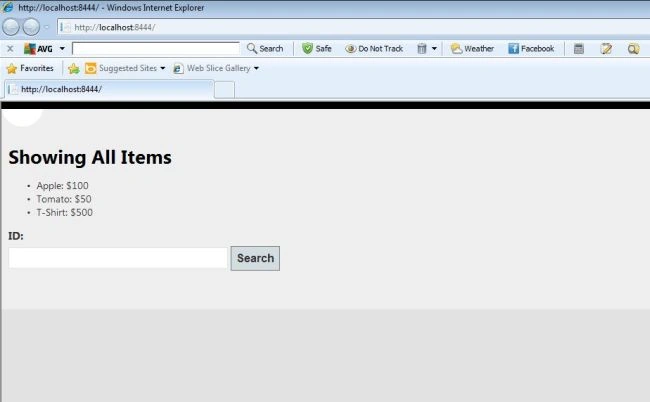The width and height of the screenshot is (650, 402).
Task: Open the Facebook toolbar button
Action: tap(531, 48)
